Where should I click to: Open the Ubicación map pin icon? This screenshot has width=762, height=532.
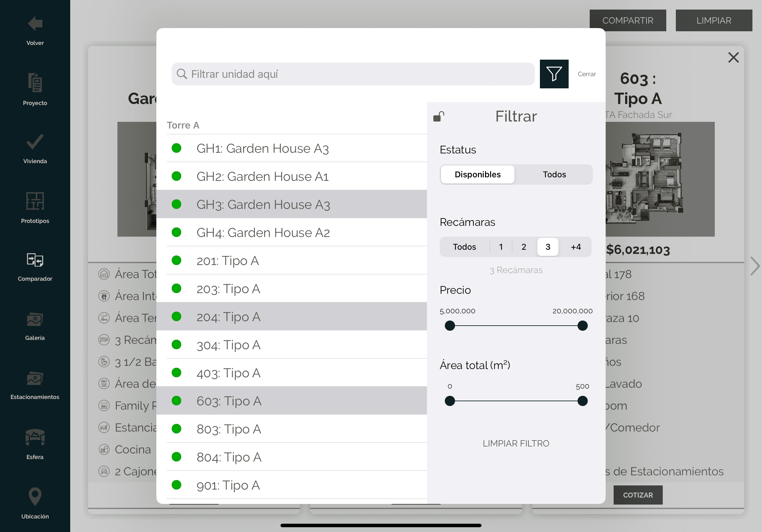point(35,497)
